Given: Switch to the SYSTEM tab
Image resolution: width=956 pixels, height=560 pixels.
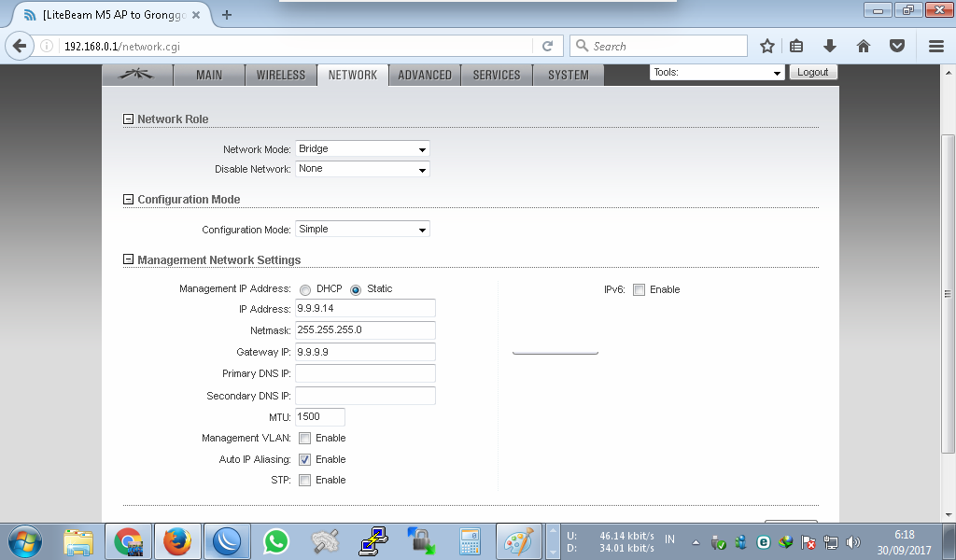Looking at the screenshot, I should click(x=569, y=76).
